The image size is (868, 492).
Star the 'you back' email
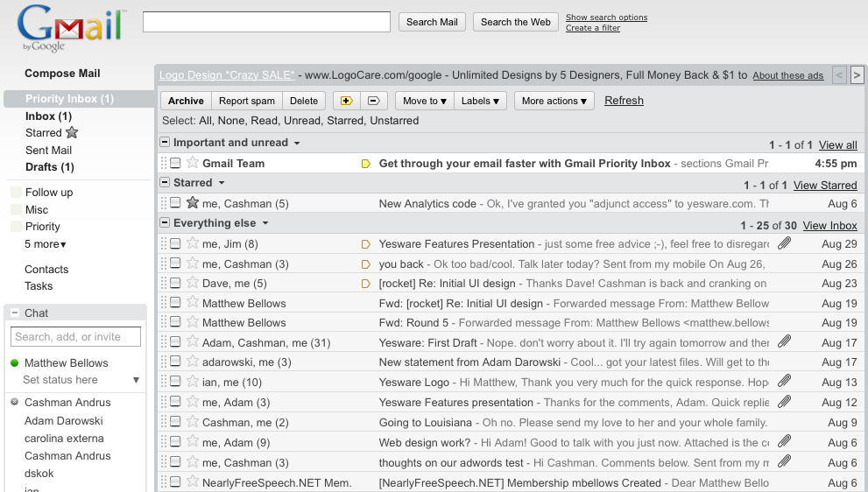click(193, 263)
